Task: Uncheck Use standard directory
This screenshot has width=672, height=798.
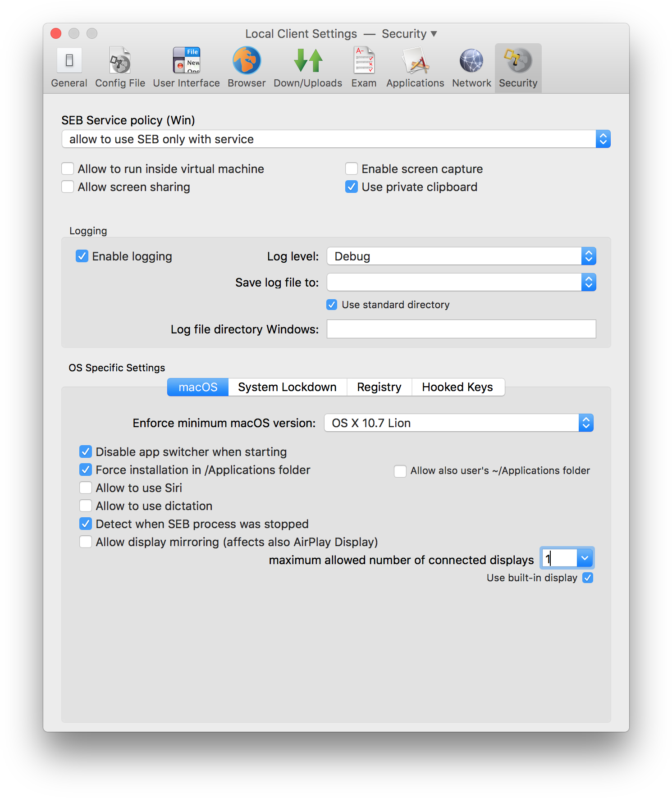Action: point(332,305)
